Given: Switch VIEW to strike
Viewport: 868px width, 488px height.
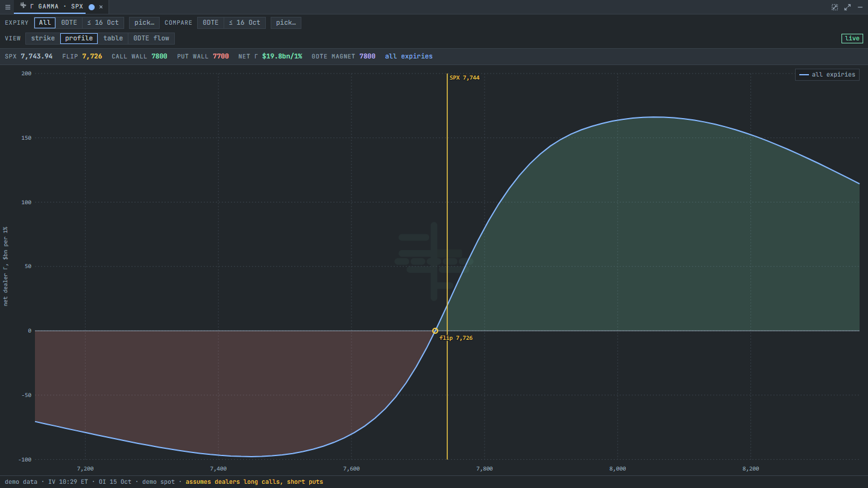Looking at the screenshot, I should coord(43,39).
